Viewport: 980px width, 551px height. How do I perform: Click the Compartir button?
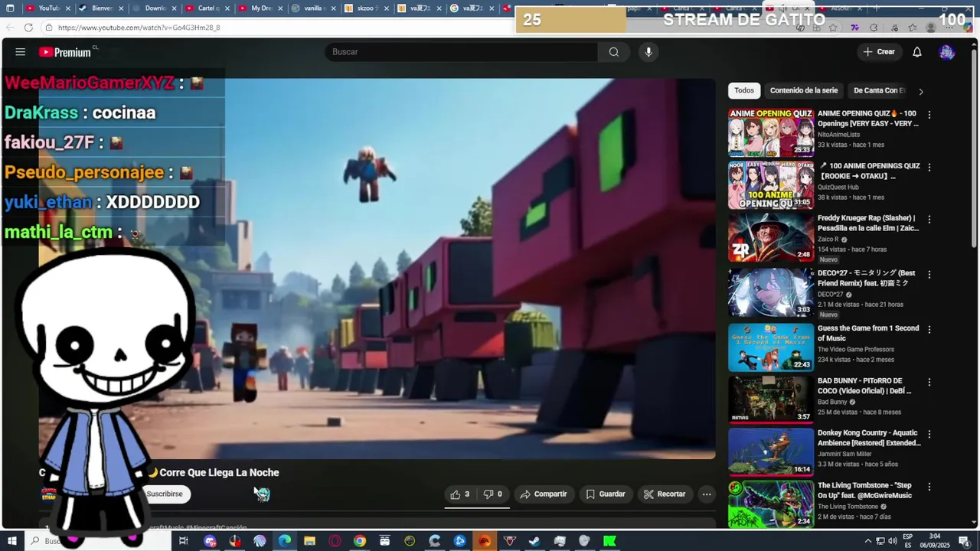click(x=544, y=494)
